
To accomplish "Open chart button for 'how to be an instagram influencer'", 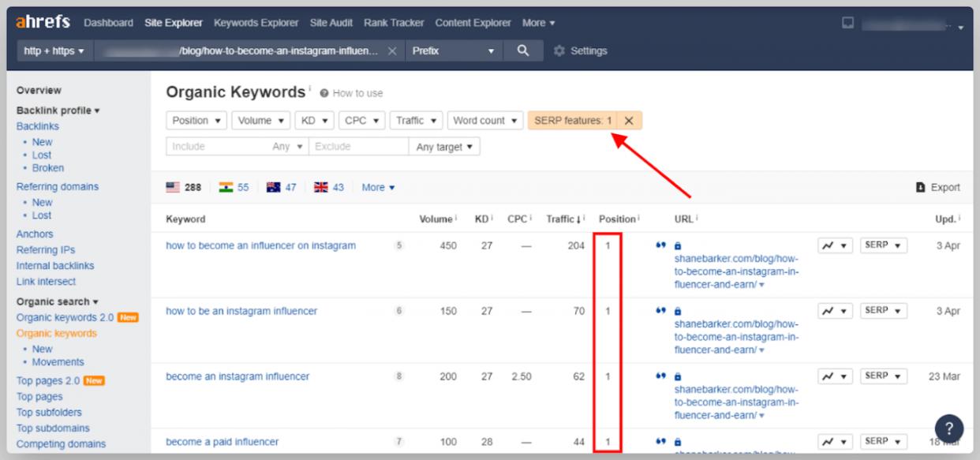I will click(836, 312).
